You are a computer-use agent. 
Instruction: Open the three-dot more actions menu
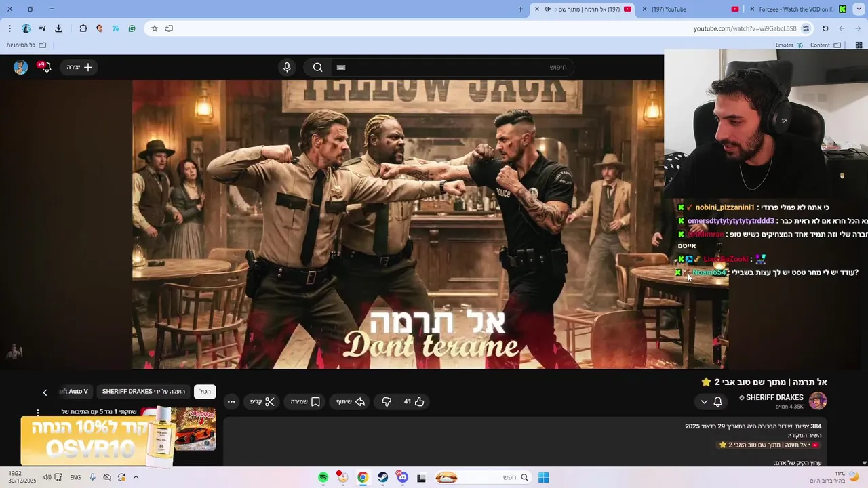pos(231,401)
